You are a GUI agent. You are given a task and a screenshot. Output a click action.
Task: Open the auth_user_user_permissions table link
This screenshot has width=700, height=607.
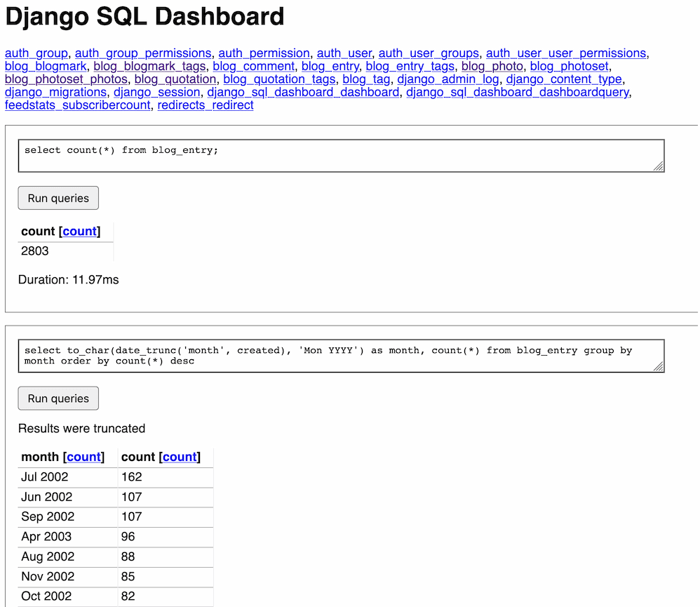click(566, 53)
